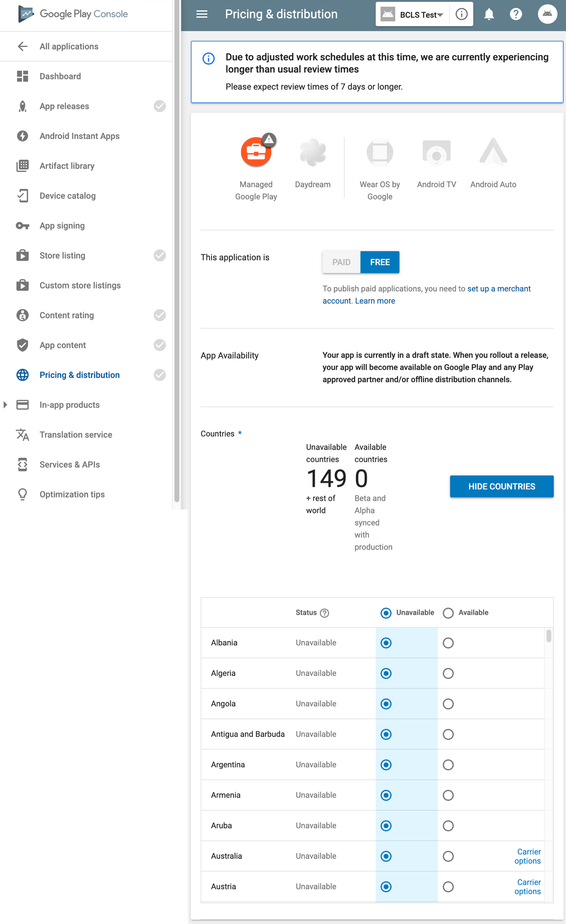Click the Armenia country name
Image resolution: width=566 pixels, height=924 pixels.
point(225,795)
